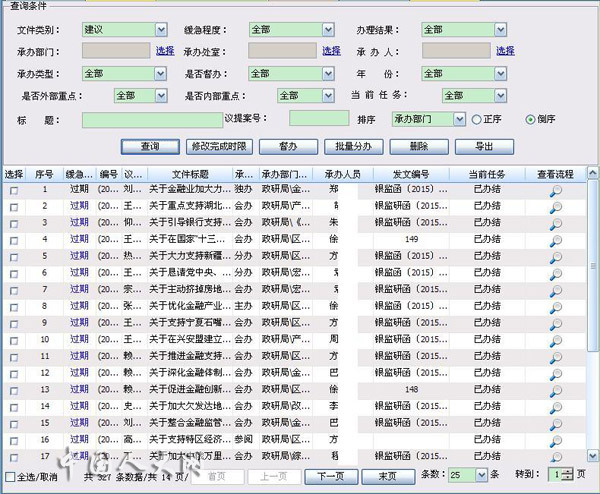Sort by the 当前任务 column header
The height and width of the screenshot is (494, 600).
coord(487,174)
